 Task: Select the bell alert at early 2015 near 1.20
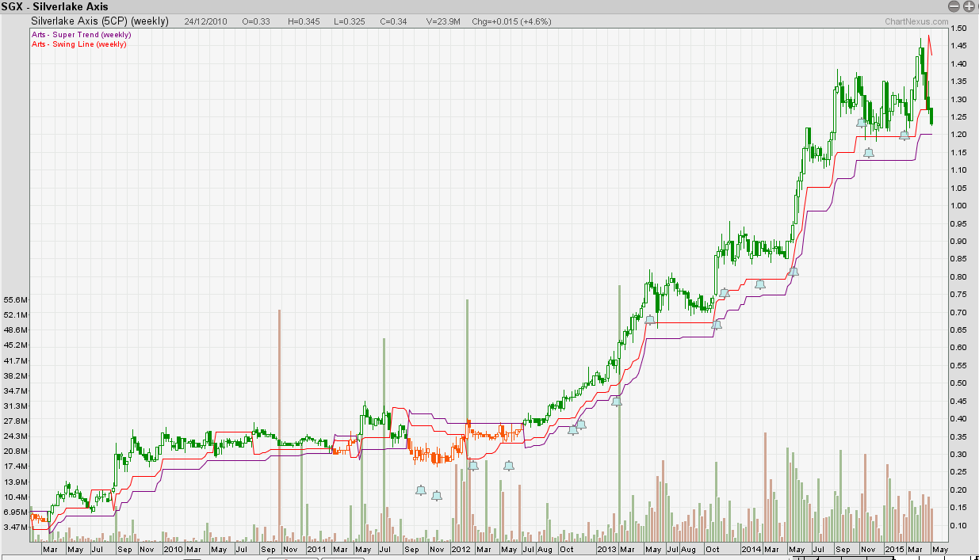tap(904, 135)
